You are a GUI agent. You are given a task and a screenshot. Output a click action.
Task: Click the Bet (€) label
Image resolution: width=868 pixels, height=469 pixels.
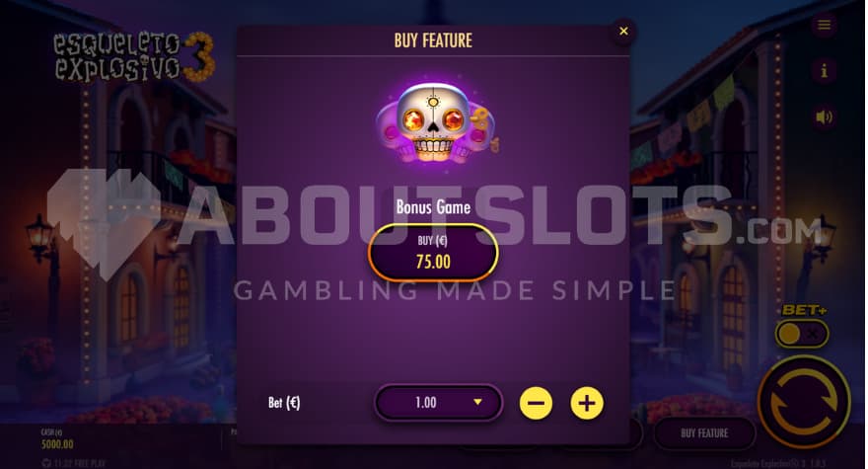284,403
